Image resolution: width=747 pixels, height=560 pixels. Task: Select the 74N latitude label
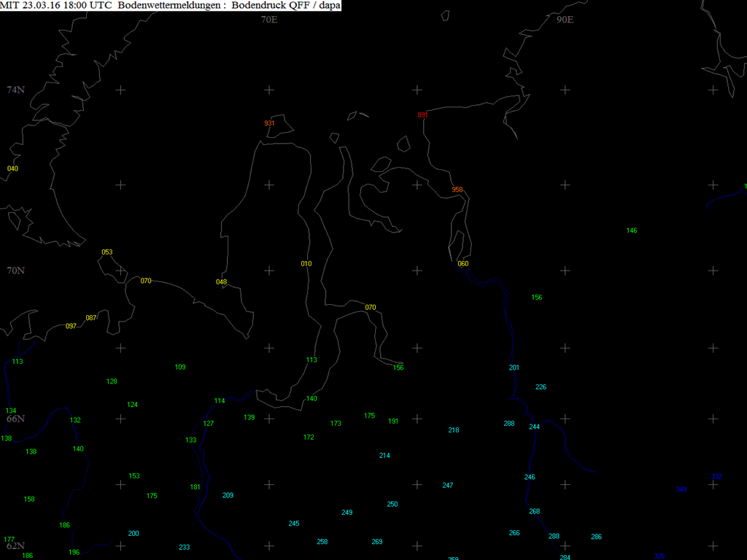pos(15,90)
